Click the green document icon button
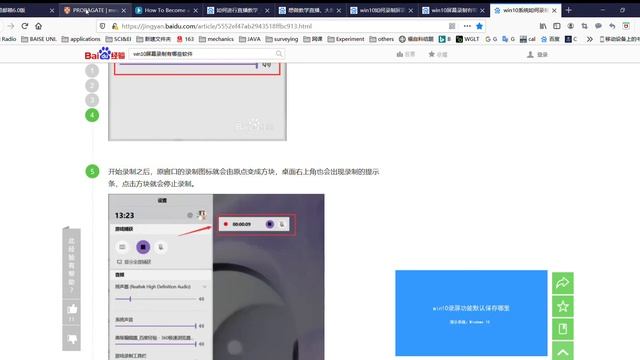Image resolution: width=640 pixels, height=360 pixels. point(563,329)
